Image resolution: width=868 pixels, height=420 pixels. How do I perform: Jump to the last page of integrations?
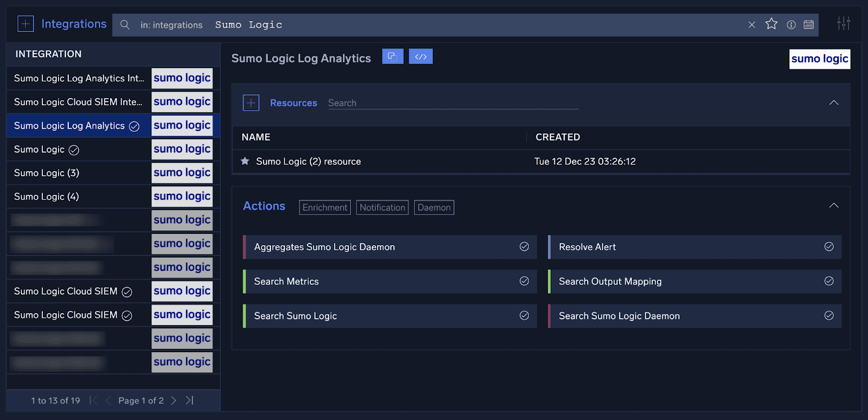(189, 400)
